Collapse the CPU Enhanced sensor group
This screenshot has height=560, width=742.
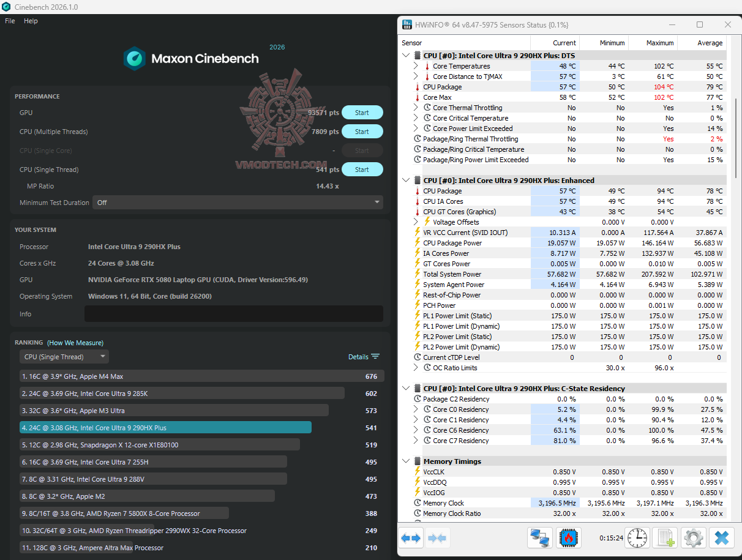pos(407,181)
